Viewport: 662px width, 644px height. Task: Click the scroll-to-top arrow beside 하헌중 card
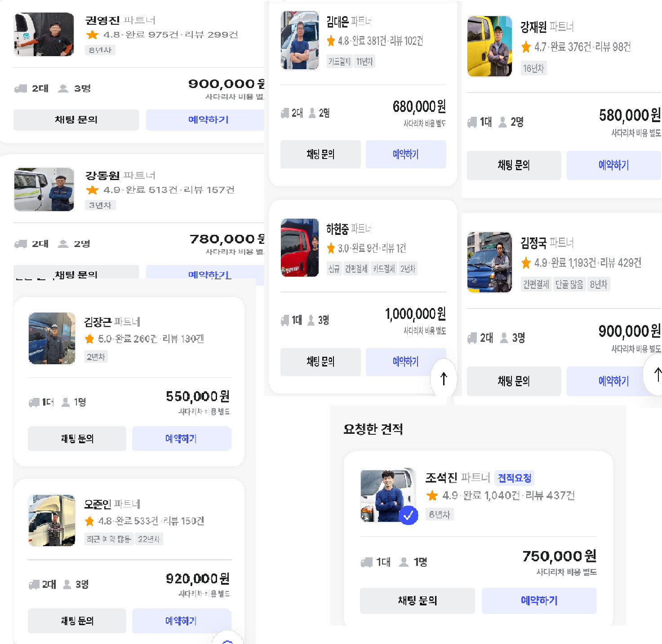click(444, 379)
